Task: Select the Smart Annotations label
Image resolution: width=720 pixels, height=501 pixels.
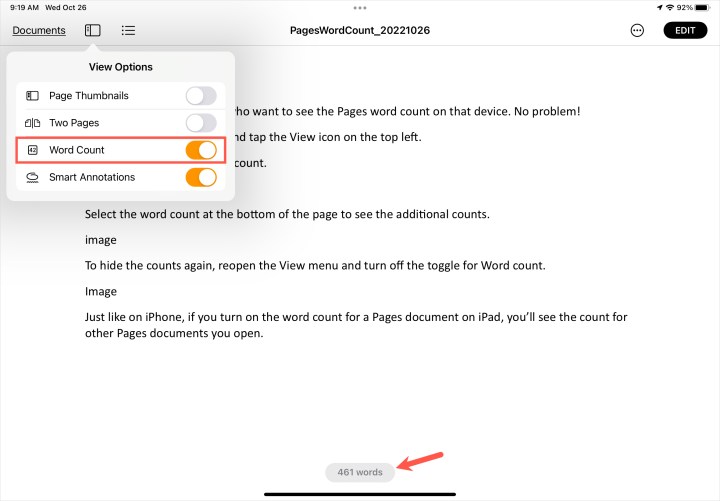Action: 92,177
